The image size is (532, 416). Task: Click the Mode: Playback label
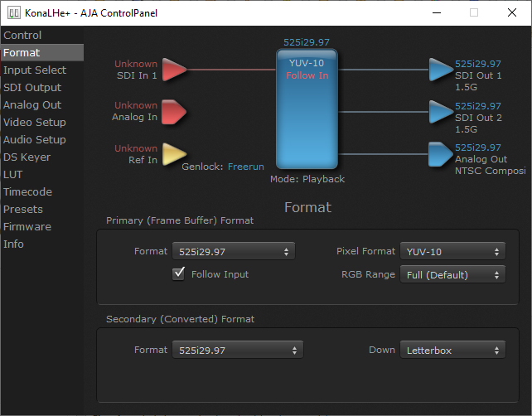pyautogui.click(x=307, y=179)
